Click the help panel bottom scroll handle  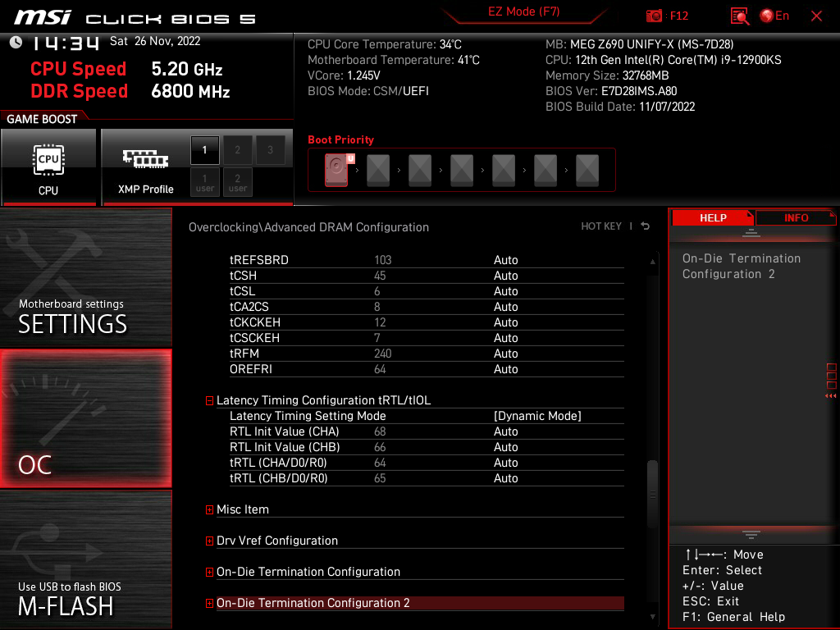coord(751,535)
